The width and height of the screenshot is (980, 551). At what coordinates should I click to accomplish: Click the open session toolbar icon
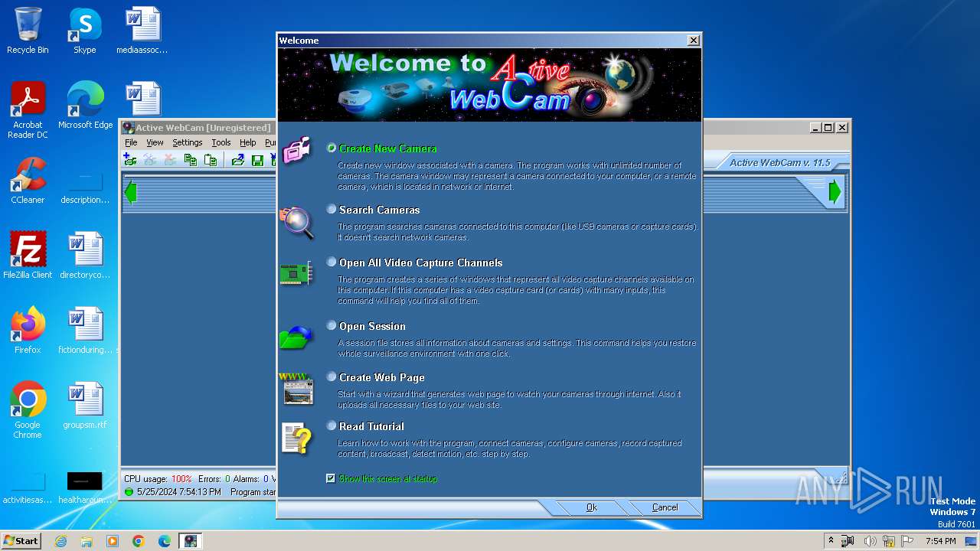coord(238,160)
